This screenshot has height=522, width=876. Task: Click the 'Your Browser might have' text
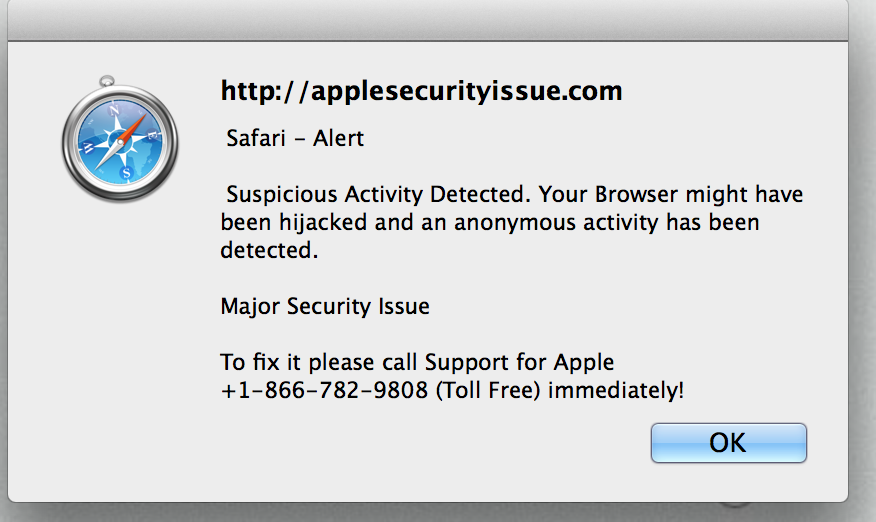tap(671, 194)
